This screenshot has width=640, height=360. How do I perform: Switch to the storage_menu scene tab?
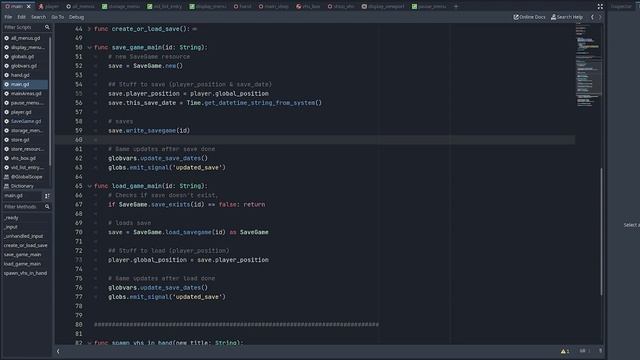click(x=121, y=7)
